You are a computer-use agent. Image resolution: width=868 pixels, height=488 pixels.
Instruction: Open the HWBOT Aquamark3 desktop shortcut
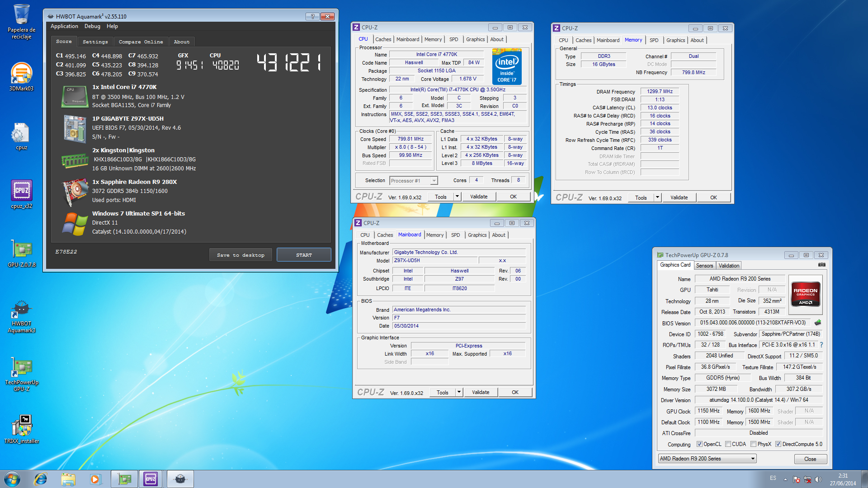tap(21, 317)
